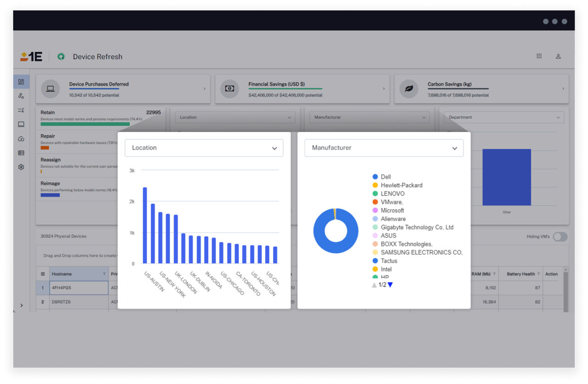Open the small dimmed Location dropdown in the background
588x384 pixels.
(235, 117)
